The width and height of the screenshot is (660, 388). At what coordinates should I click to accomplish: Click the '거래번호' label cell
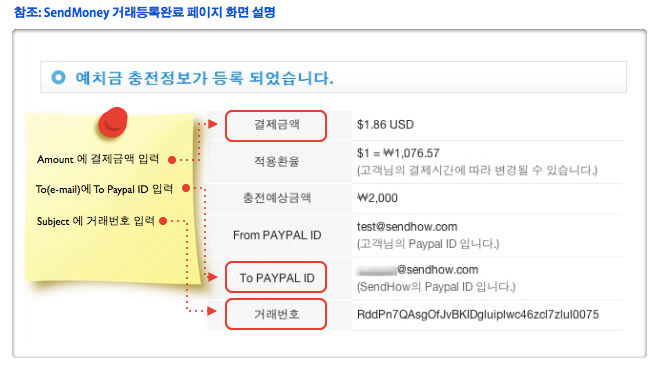(x=276, y=314)
